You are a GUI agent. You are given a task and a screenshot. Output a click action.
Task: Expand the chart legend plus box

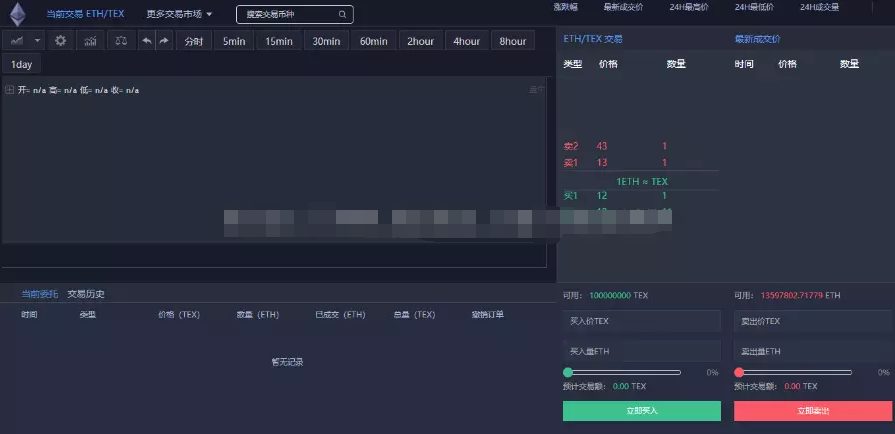[x=9, y=90]
